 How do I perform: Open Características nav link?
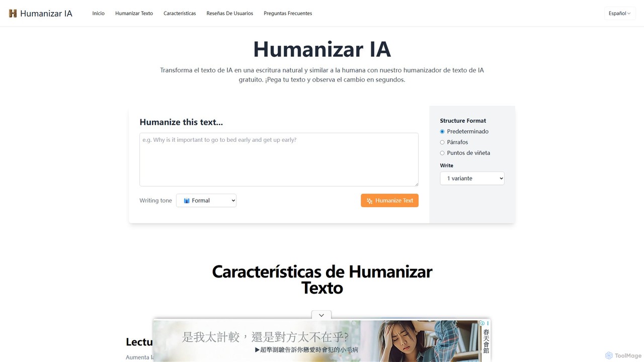point(180,14)
